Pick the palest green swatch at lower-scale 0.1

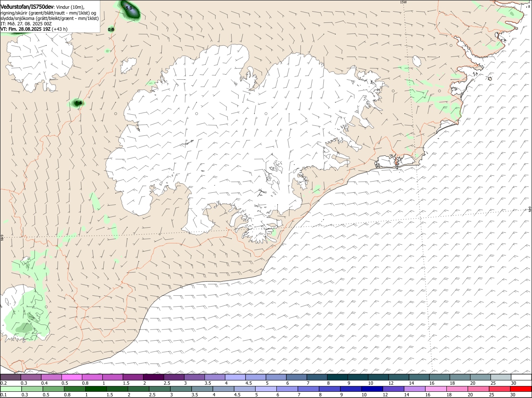point(11,389)
